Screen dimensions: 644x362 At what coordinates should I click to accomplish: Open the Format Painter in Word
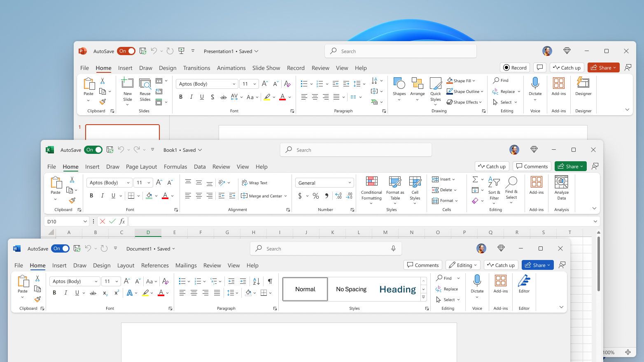37,299
